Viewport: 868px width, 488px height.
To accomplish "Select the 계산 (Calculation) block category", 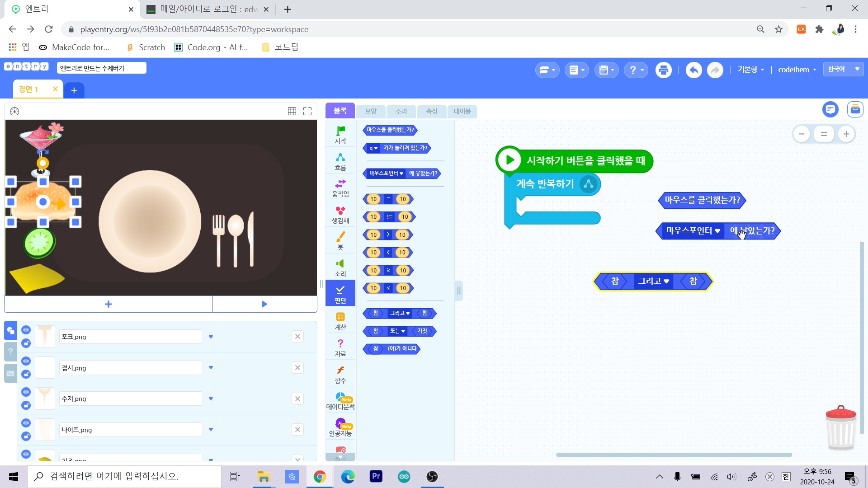I will coord(340,321).
